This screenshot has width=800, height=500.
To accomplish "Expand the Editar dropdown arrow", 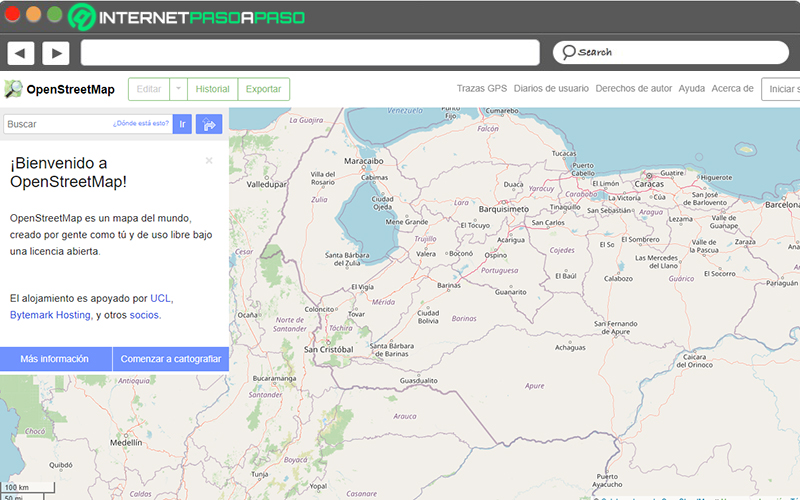I will tap(178, 89).
